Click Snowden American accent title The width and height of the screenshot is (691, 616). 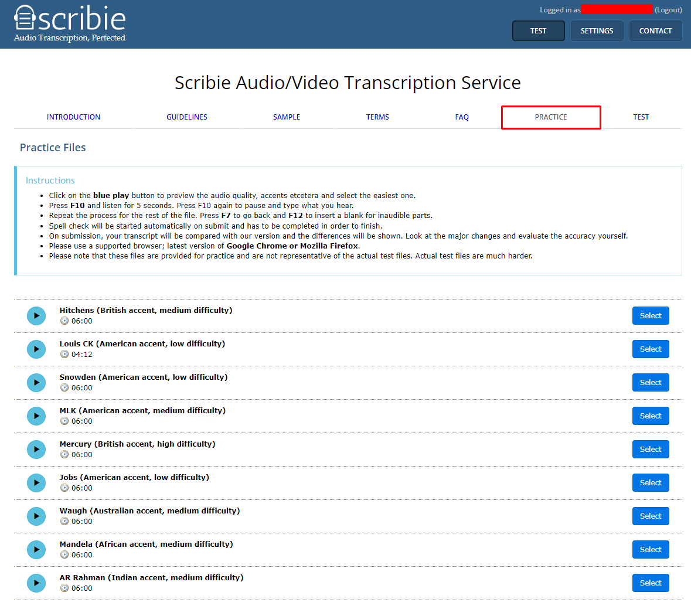[x=144, y=377]
